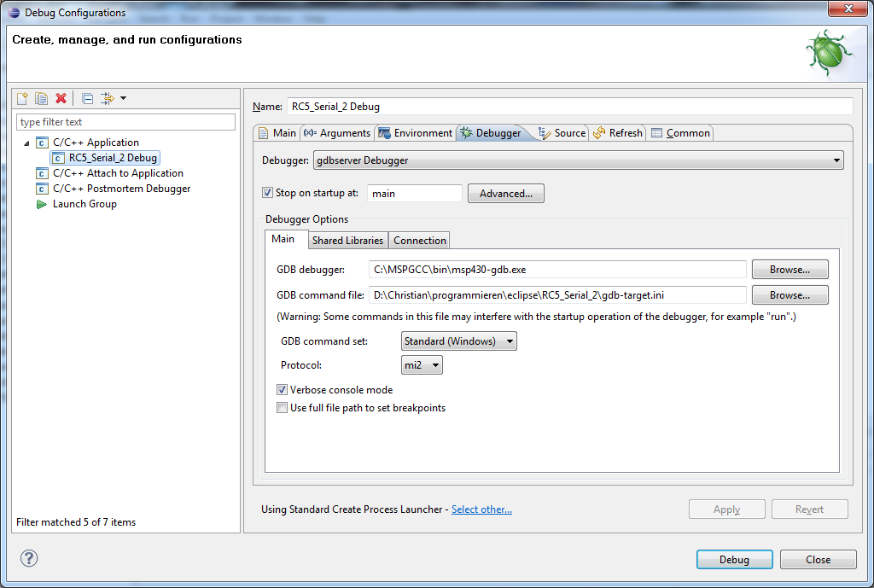Collapse all configurations in the tree
The image size is (874, 588).
click(87, 98)
